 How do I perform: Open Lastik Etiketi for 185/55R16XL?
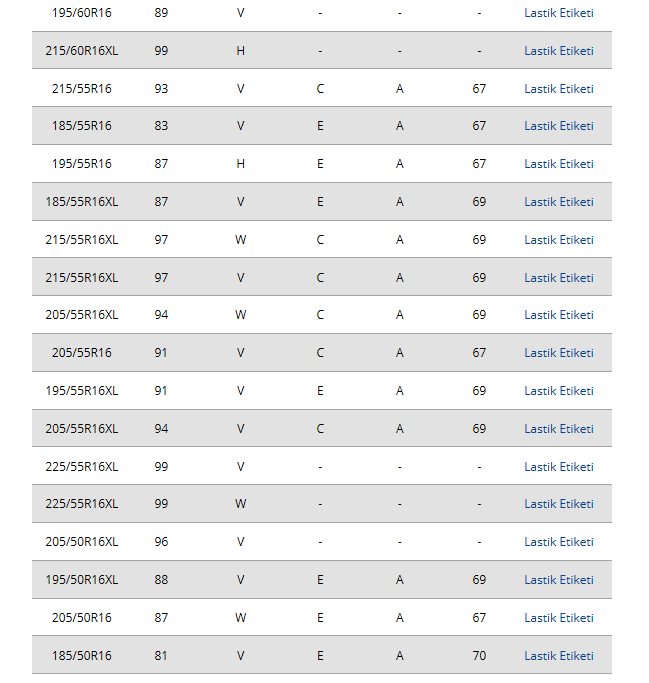(x=558, y=202)
